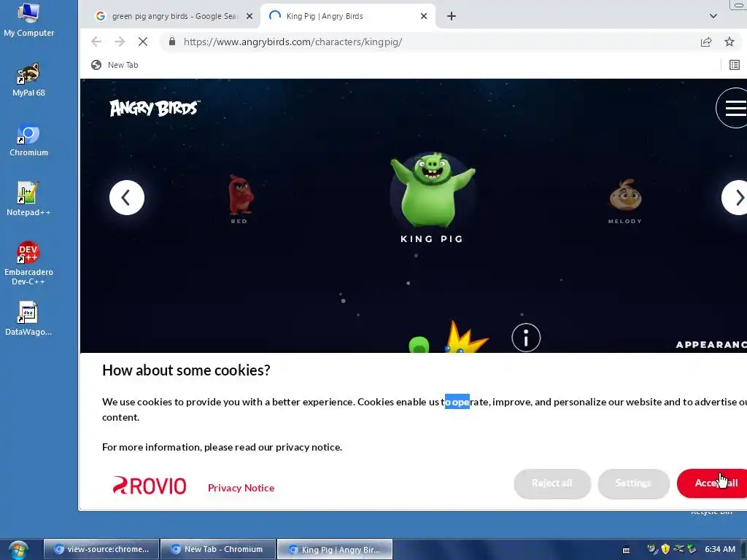The image size is (747, 560).
Task: Open the DataWago... desktop shortcut
Action: tap(28, 319)
